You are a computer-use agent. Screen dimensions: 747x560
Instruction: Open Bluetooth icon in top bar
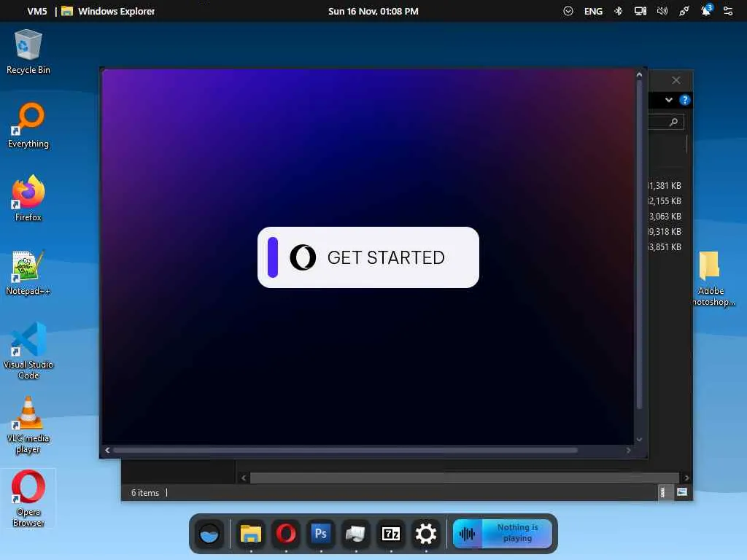pos(619,11)
